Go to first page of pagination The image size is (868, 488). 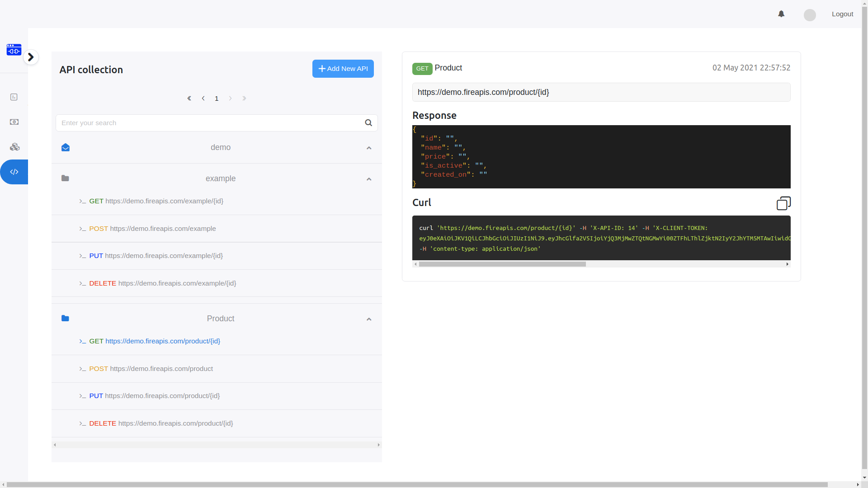click(x=189, y=99)
